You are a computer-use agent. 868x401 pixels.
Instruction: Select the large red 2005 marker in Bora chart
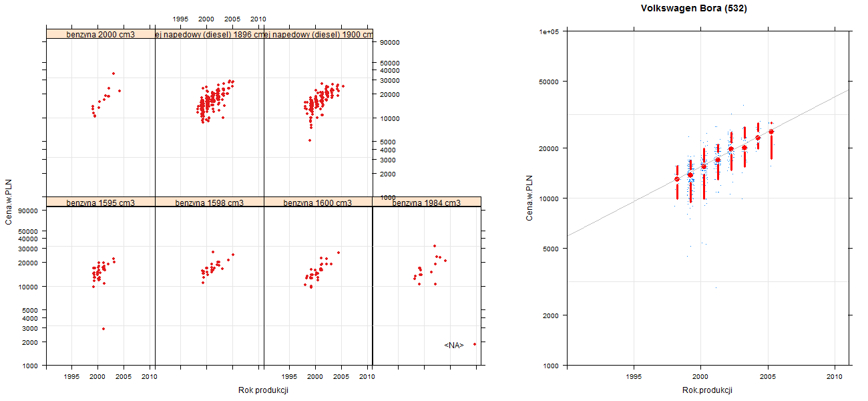point(771,132)
